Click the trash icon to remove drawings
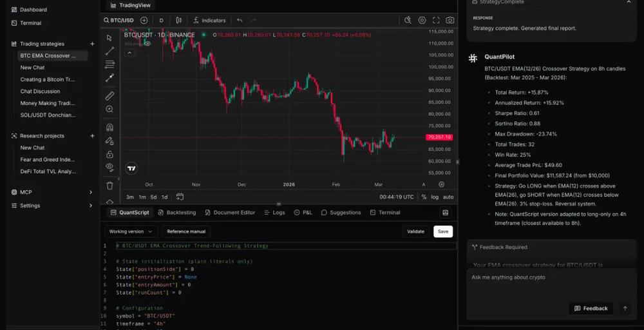This screenshot has height=330, width=644. tap(109, 186)
